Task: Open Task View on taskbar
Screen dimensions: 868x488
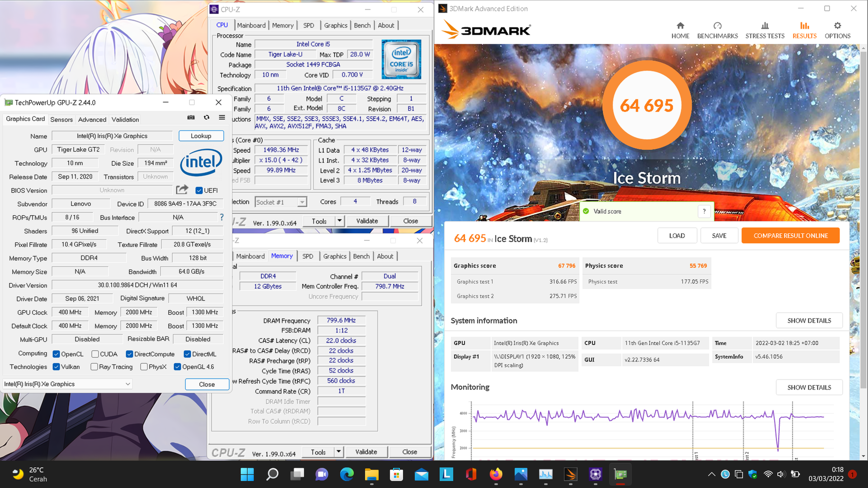Action: pos(297,474)
